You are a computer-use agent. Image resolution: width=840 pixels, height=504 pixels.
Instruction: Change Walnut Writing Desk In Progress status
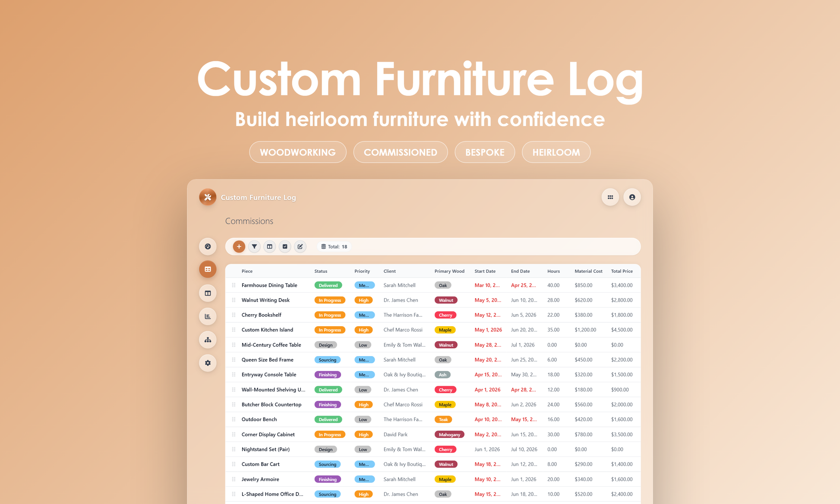pos(330,300)
